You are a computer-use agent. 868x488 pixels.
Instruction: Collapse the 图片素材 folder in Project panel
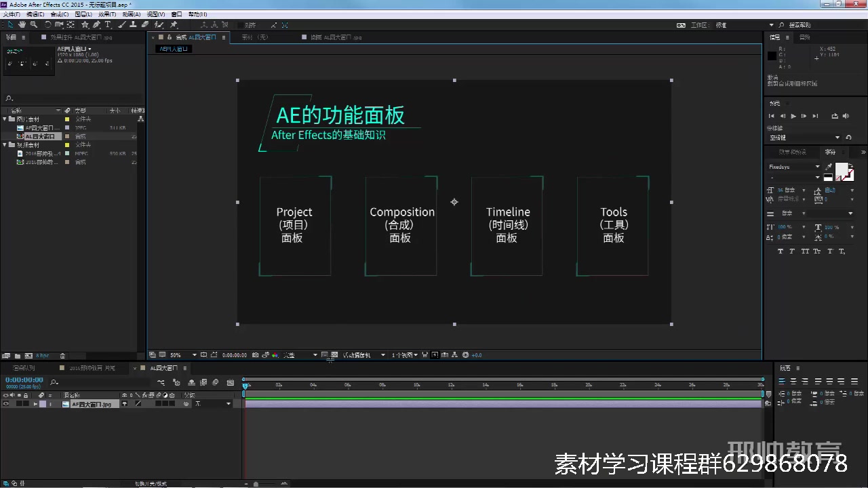click(4, 119)
